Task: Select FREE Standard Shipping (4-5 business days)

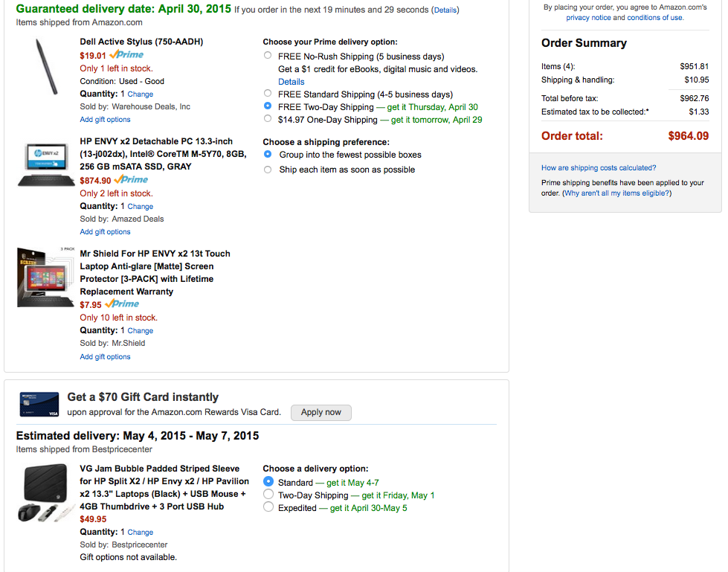Action: point(268,94)
